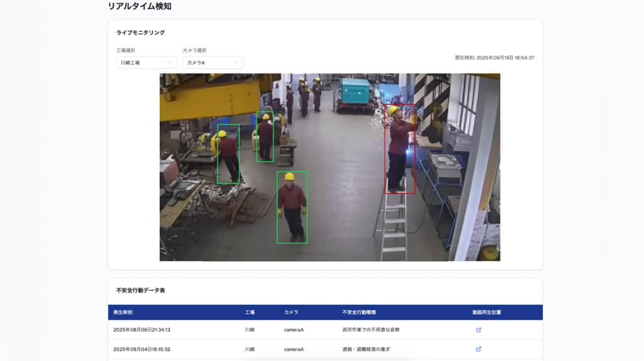Expand the カメラA camera dropdown
The width and height of the screenshot is (644, 361).
213,63
